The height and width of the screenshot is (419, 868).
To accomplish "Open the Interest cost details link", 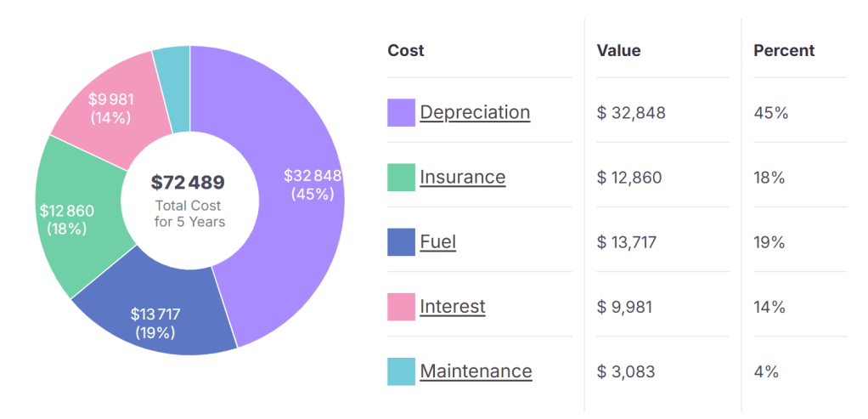I will (452, 306).
